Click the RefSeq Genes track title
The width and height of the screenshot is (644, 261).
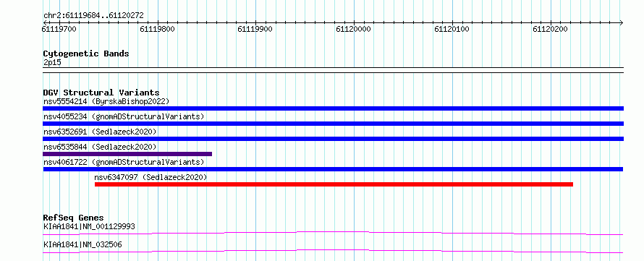[74, 218]
